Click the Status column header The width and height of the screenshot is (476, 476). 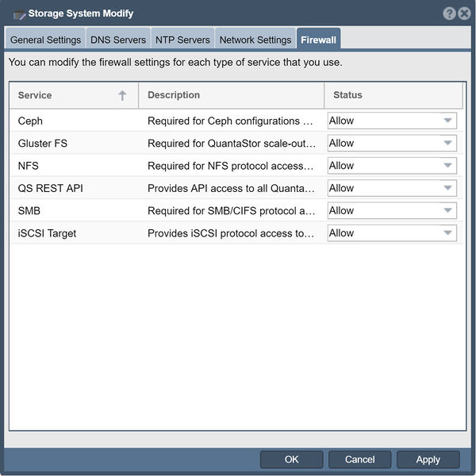[393, 95]
